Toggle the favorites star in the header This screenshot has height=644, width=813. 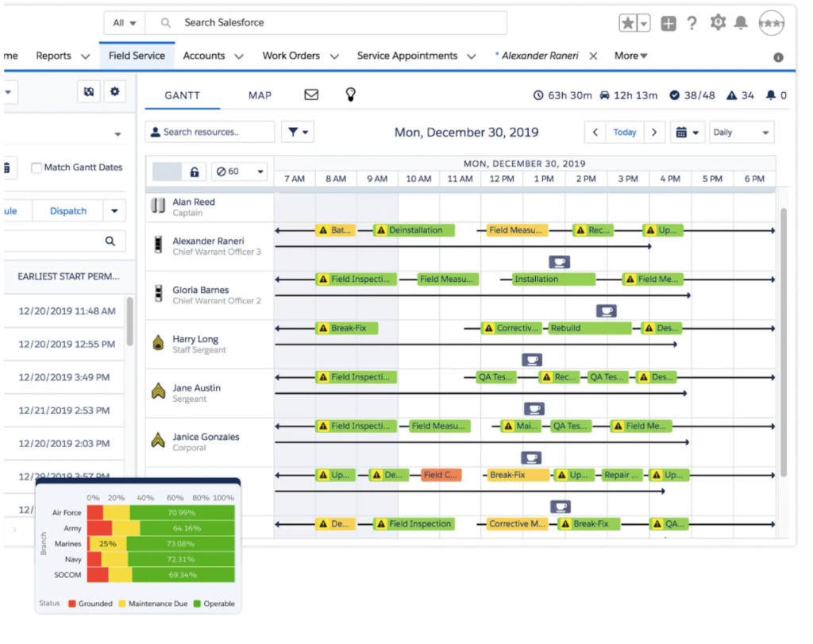click(x=626, y=22)
